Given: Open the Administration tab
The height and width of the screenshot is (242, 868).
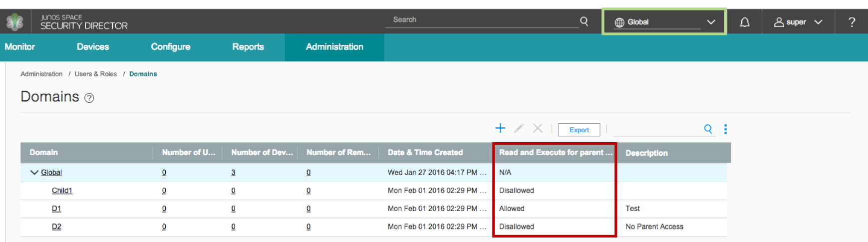Looking at the screenshot, I should pos(334,47).
